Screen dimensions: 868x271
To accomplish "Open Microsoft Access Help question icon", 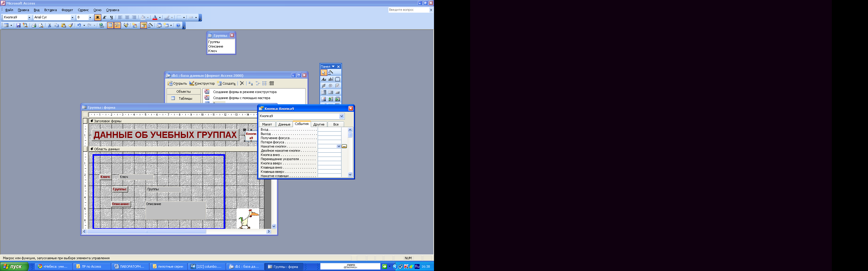I will point(178,25).
